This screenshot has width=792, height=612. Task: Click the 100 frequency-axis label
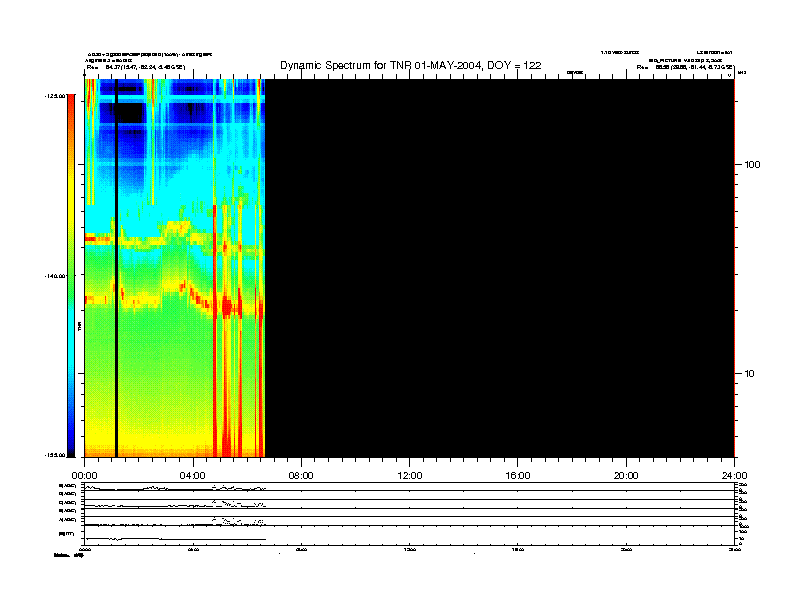click(x=752, y=165)
